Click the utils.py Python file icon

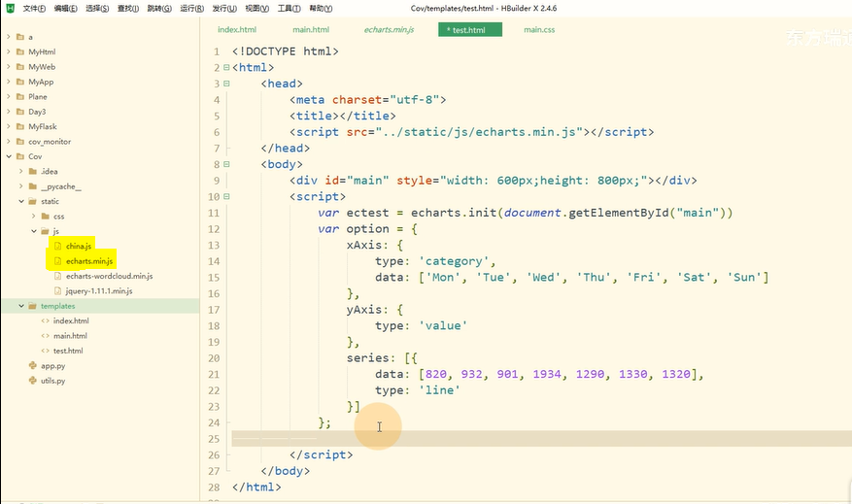[33, 381]
